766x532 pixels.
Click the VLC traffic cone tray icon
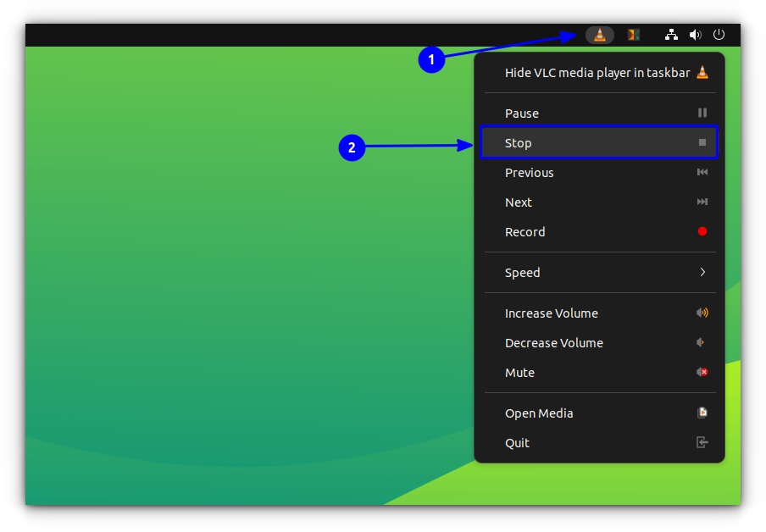pyautogui.click(x=600, y=35)
